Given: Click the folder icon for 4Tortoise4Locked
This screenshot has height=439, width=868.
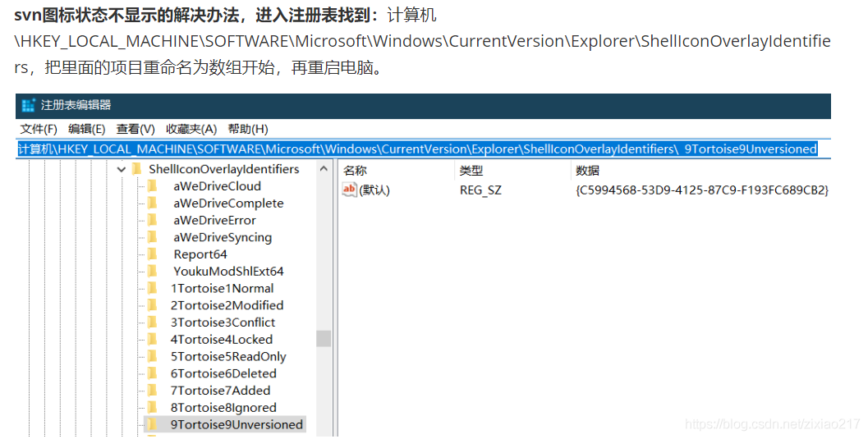Looking at the screenshot, I should point(152,340).
